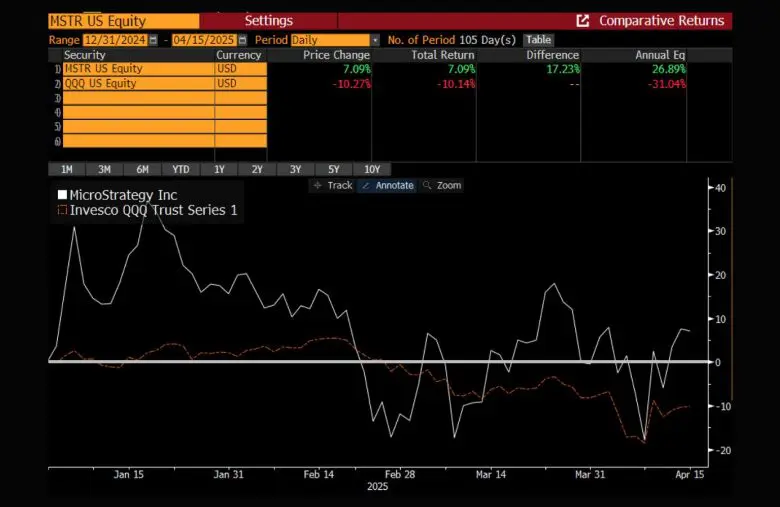The height and width of the screenshot is (507, 780).
Task: Click the Difference column header
Action: pos(553,55)
